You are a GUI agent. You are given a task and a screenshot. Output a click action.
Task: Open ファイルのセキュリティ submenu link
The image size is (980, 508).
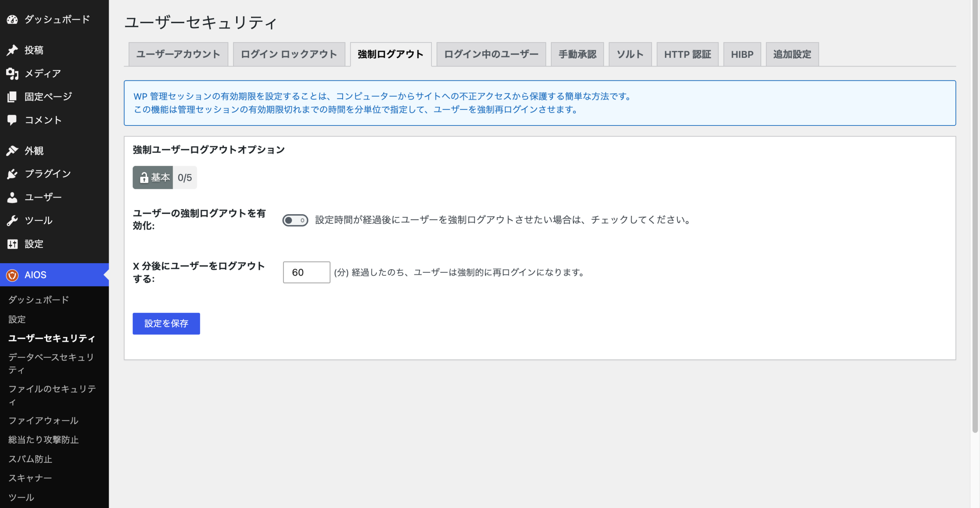click(52, 395)
